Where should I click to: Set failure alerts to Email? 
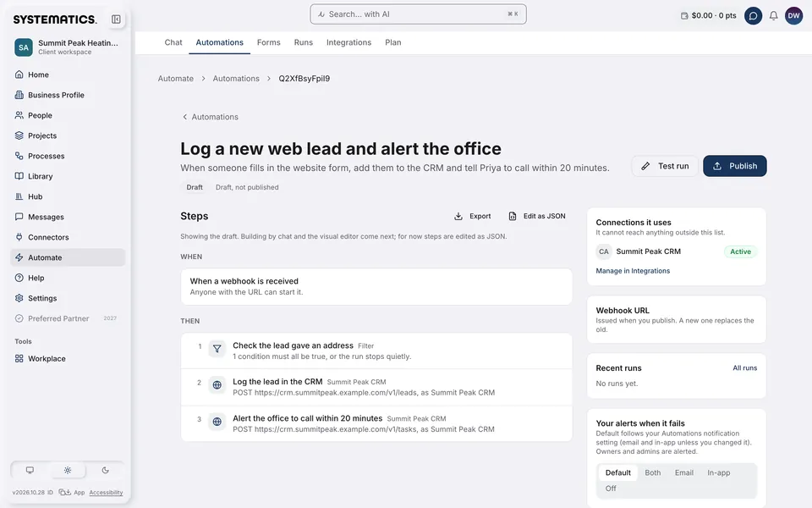[684, 472]
